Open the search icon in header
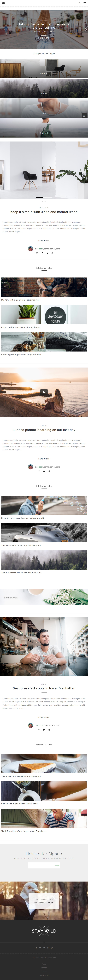The image size is (88, 980). coord(79,3)
